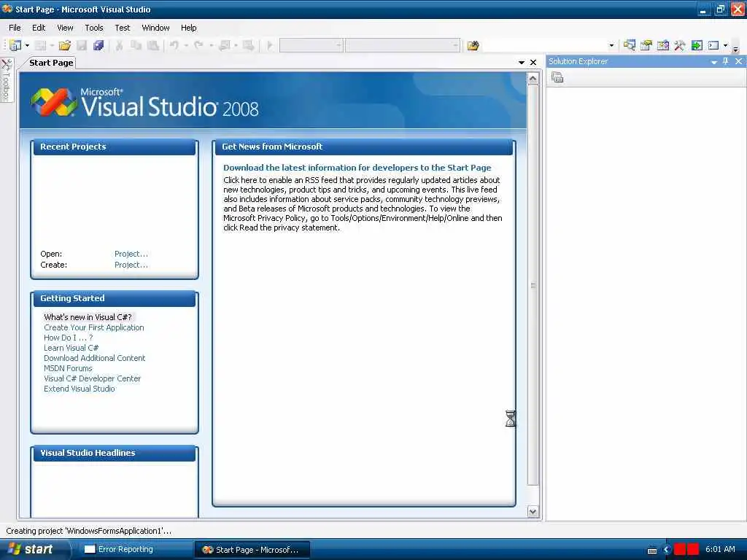Viewport: 747px width, 560px height.
Task: Open the Learn Visual C# link
Action: click(x=71, y=348)
